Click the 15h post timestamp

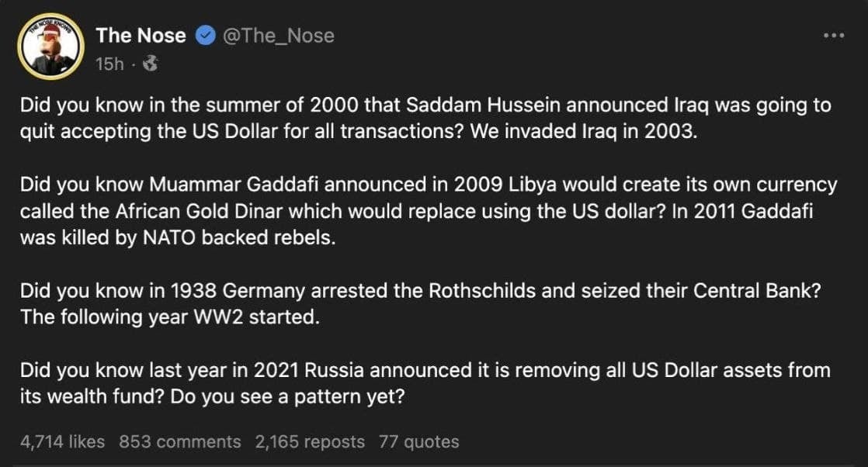coord(109,64)
